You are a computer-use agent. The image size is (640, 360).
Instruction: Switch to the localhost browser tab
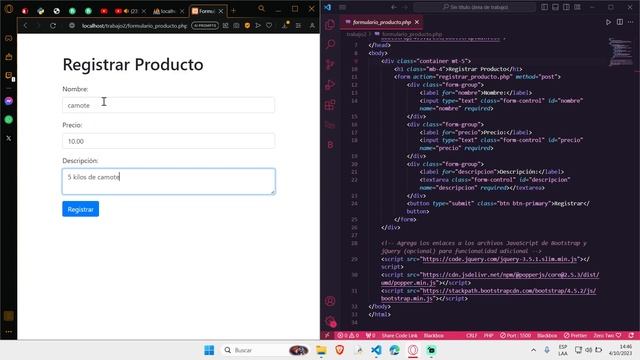coord(168,11)
